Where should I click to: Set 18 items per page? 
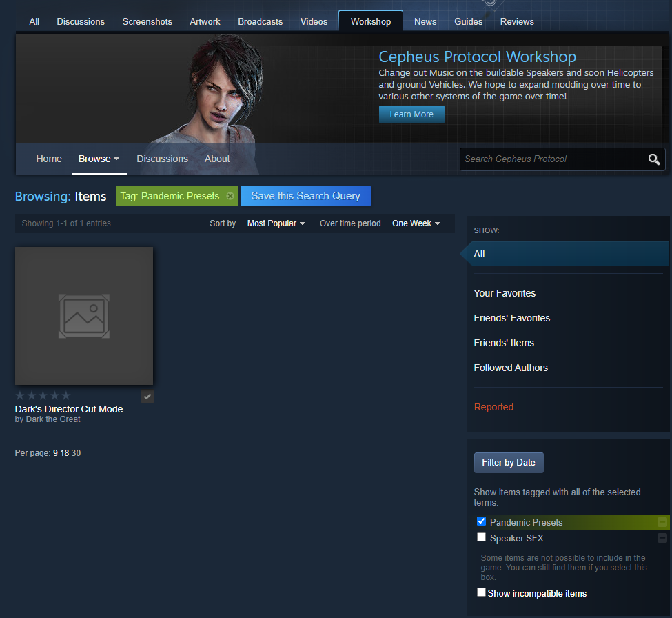[65, 453]
